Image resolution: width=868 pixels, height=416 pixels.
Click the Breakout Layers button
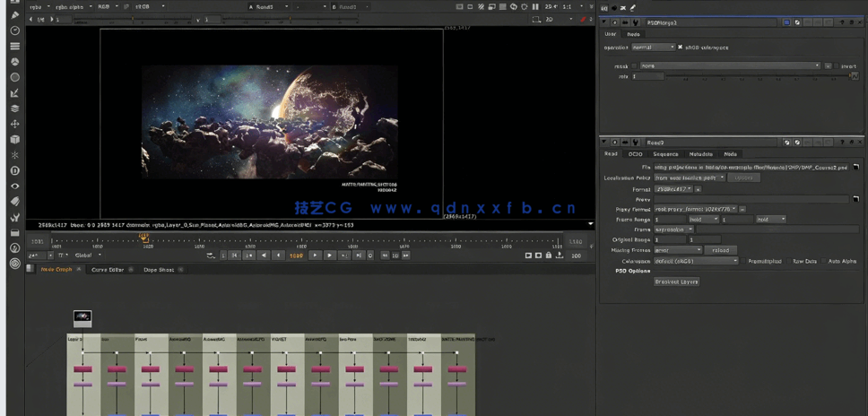pyautogui.click(x=676, y=282)
